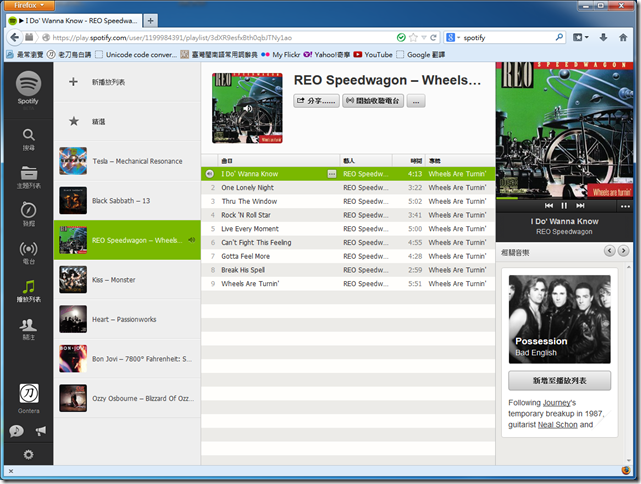This screenshot has width=641, height=484.
Task: Follow the Neal Schon link
Action: 558,425
